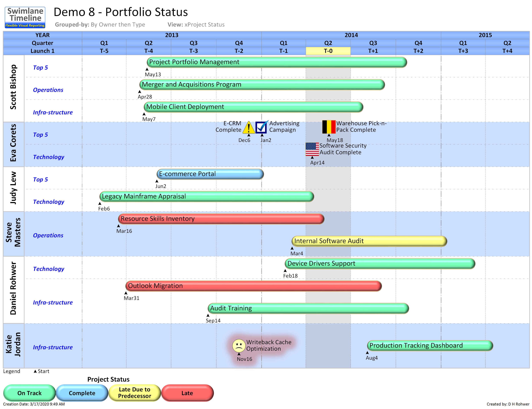Click Technology label under Eva Corets
This screenshot has width=532, height=409.
pos(49,157)
